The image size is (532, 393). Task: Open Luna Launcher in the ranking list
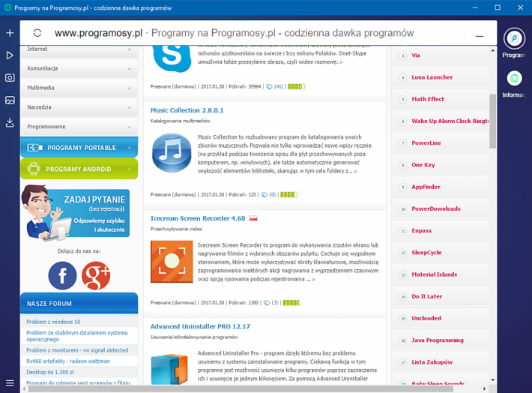click(x=432, y=77)
